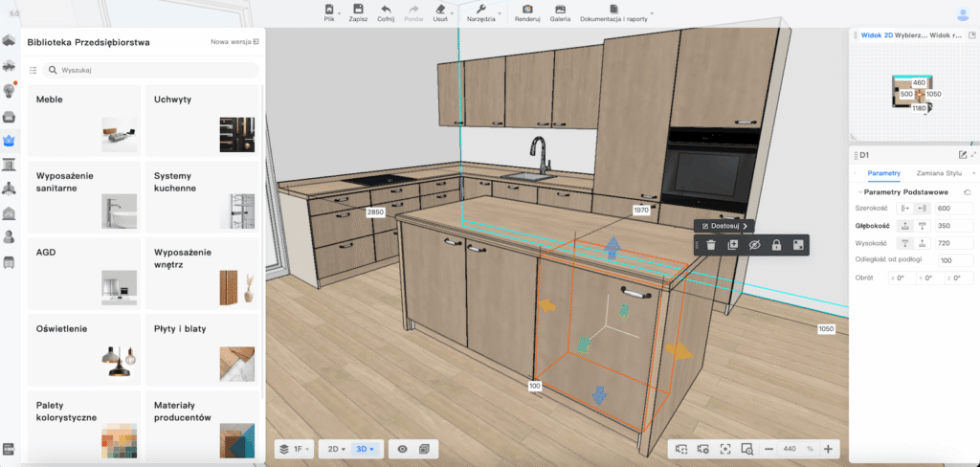Click the Cofnij undo icon
Viewport: 980px width, 467px height.
pos(387,10)
